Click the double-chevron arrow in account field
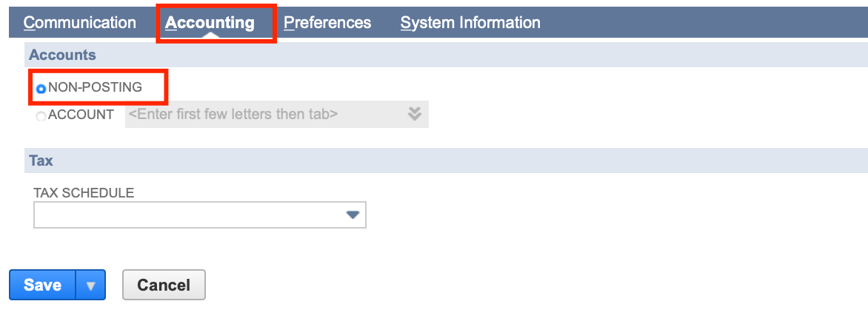 [415, 114]
